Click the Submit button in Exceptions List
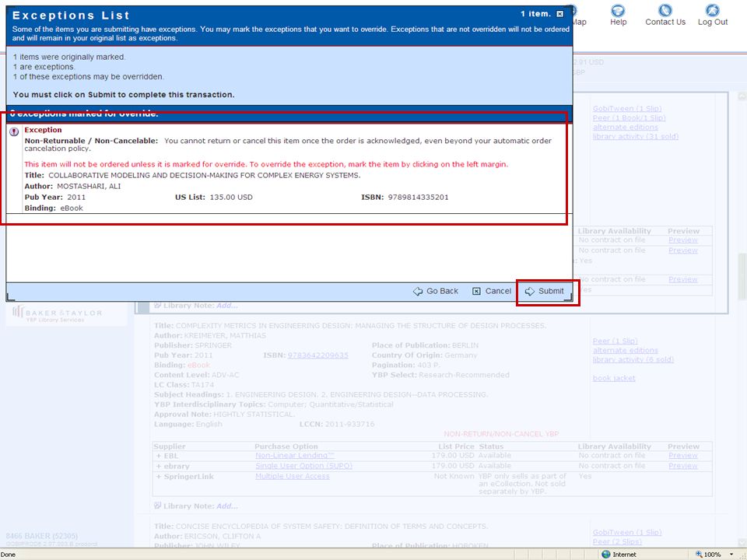 544,291
